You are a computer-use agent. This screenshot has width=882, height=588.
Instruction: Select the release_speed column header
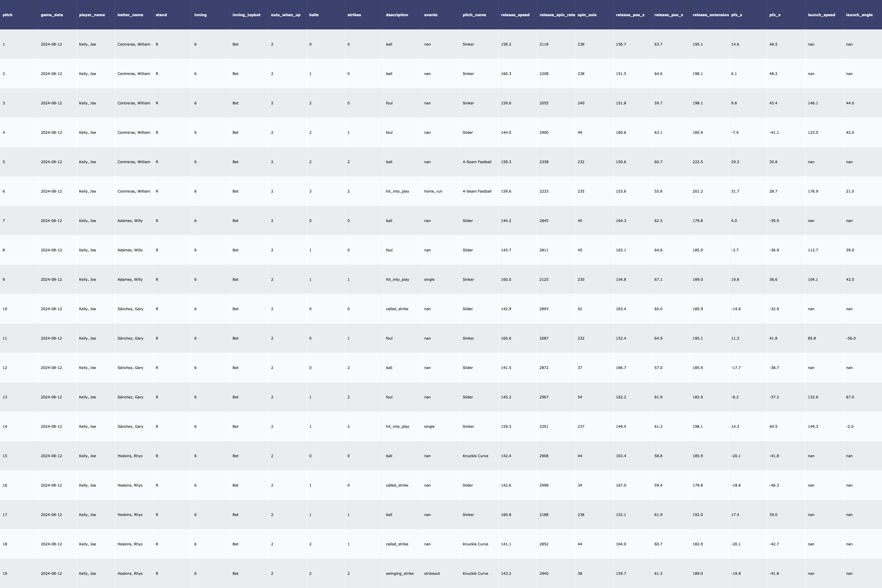pyautogui.click(x=515, y=15)
